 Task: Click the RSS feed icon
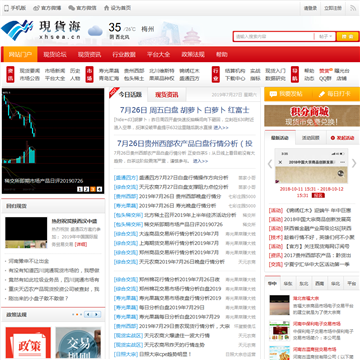click(353, 8)
